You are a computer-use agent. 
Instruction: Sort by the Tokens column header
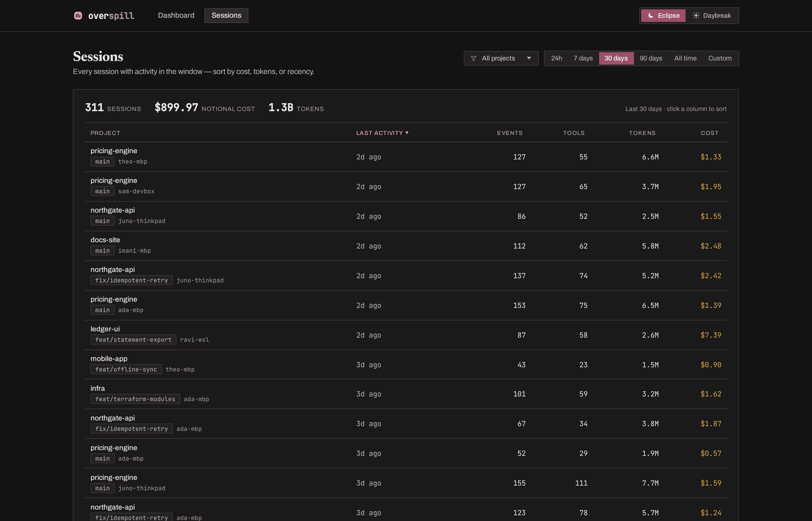(x=642, y=133)
